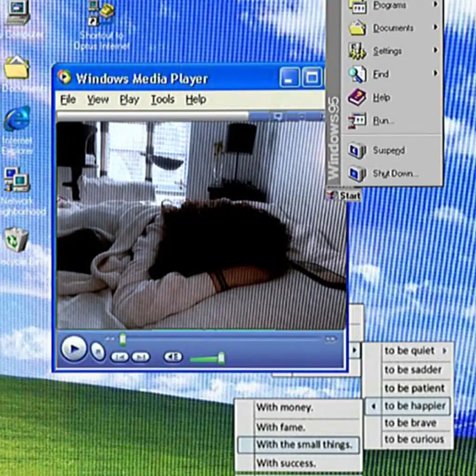Click the green volume slider handle
The image size is (476, 476).
(222, 358)
